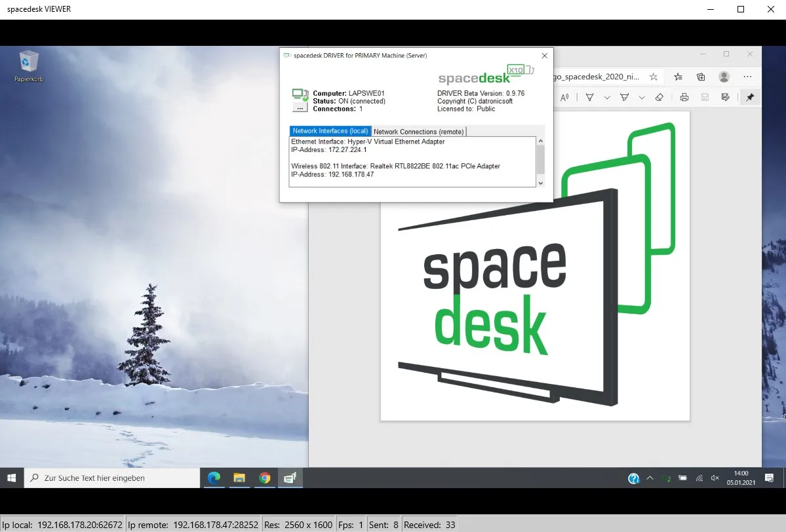Open the Collections icon in Edge

coord(701,77)
